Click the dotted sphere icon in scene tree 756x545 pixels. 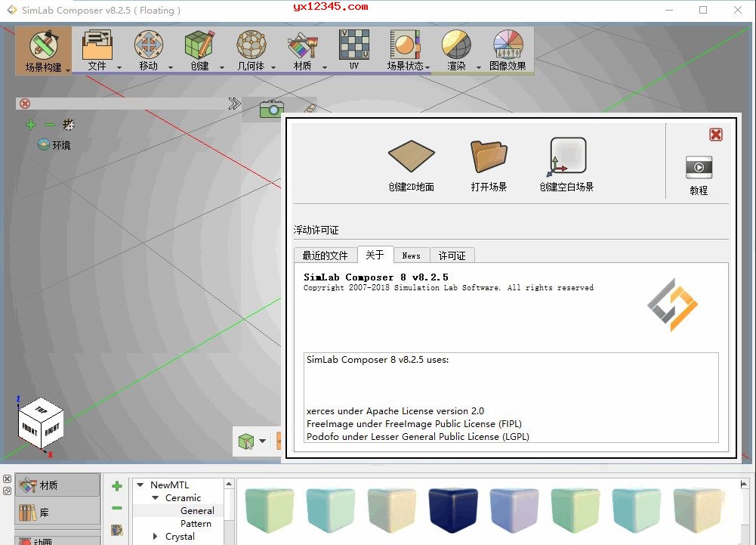click(69, 125)
